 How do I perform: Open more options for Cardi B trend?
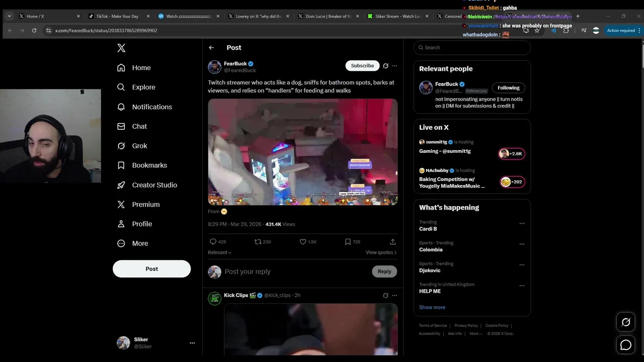coord(522,223)
